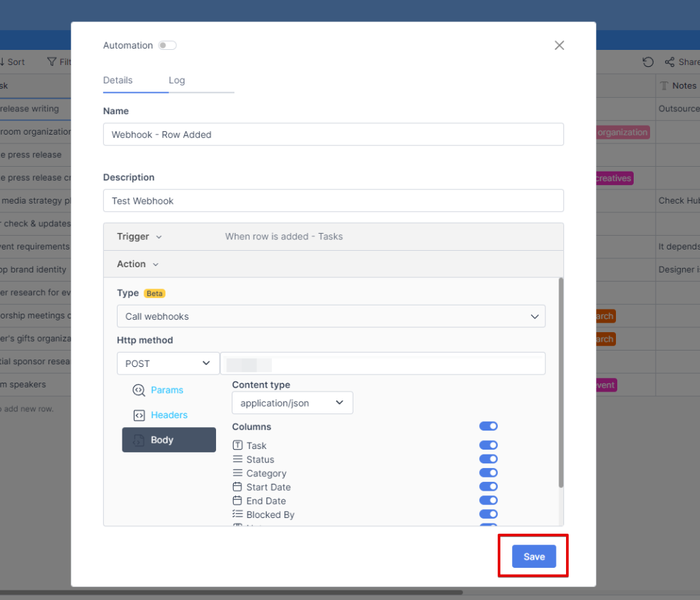Close the automation dialog with X
This screenshot has height=600, width=700.
coord(559,45)
